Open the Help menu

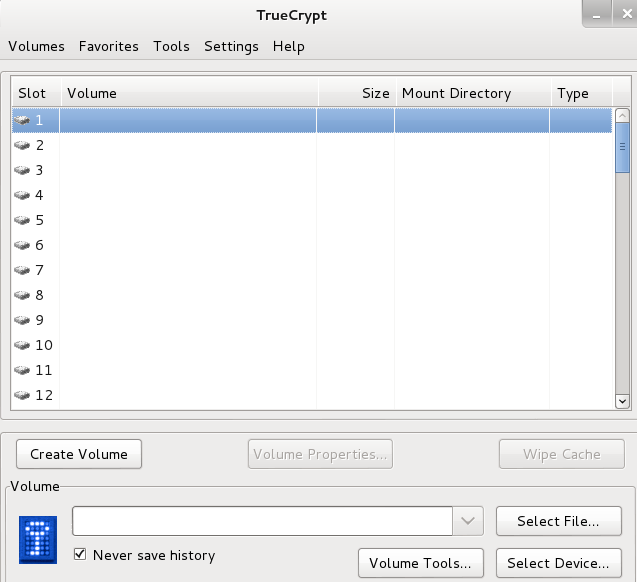click(288, 46)
